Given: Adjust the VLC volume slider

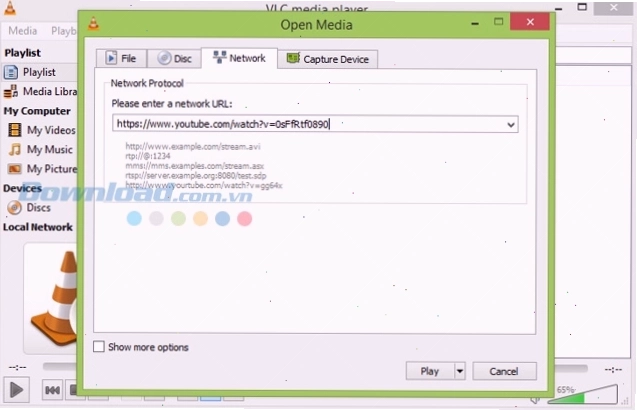Looking at the screenshot, I should (x=583, y=394).
